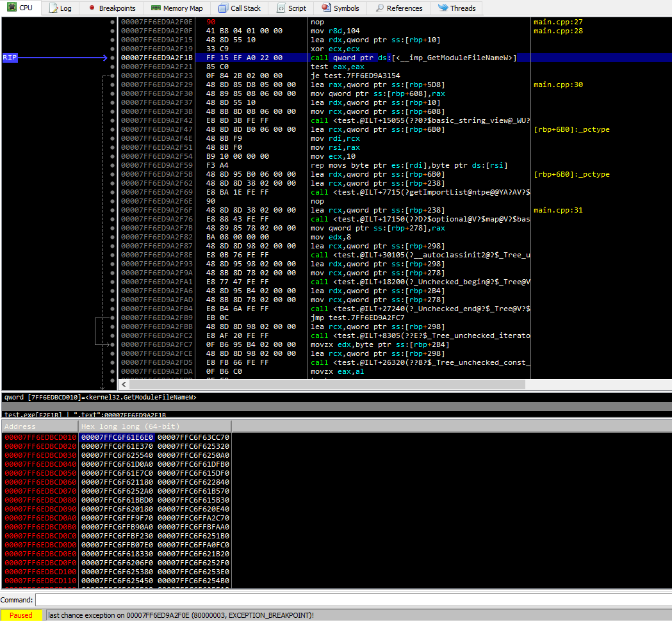Image resolution: width=672 pixels, height=621 pixels.
Task: Click in the Command input field
Action: click(352, 600)
